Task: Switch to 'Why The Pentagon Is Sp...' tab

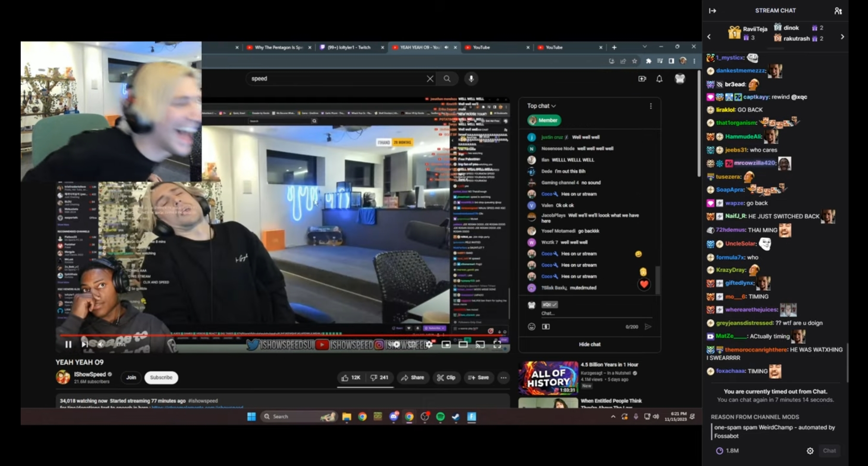Action: click(279, 47)
